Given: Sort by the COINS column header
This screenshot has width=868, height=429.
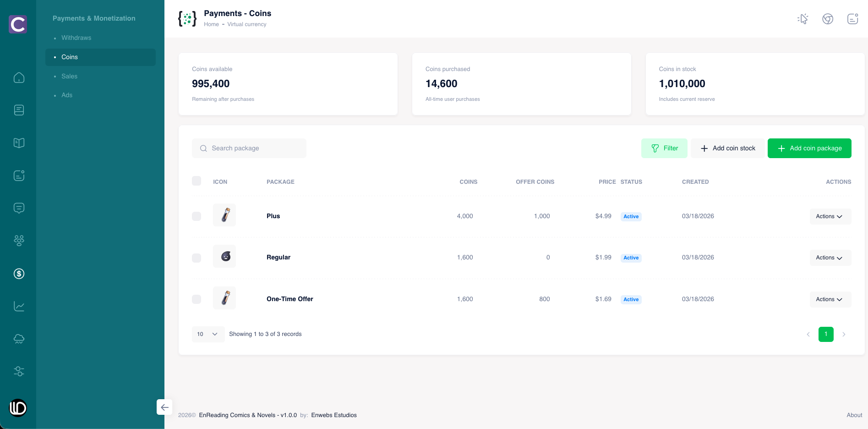Looking at the screenshot, I should click(x=468, y=182).
